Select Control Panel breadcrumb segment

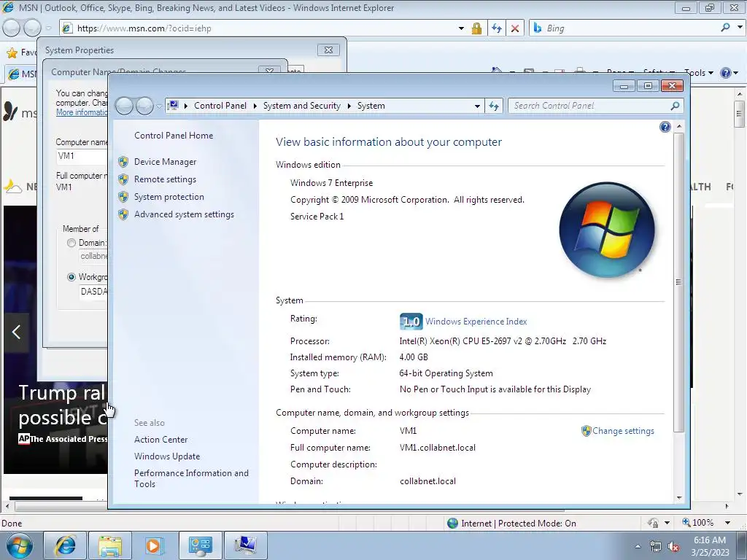[x=220, y=106]
